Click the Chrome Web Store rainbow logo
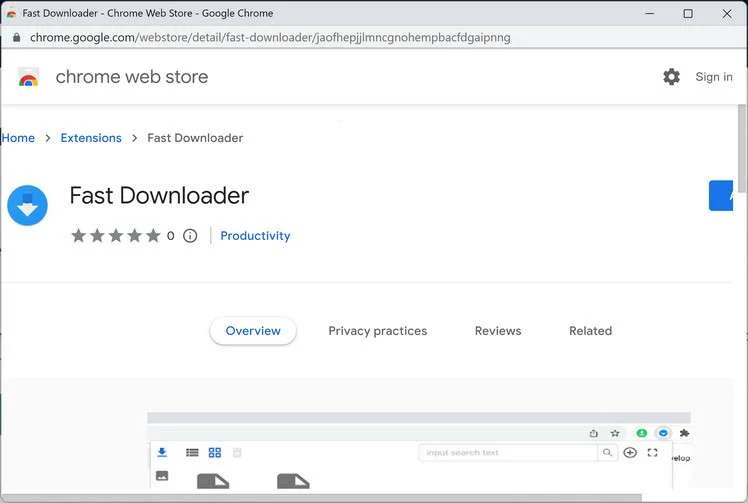This screenshot has height=503, width=748. 28,77
